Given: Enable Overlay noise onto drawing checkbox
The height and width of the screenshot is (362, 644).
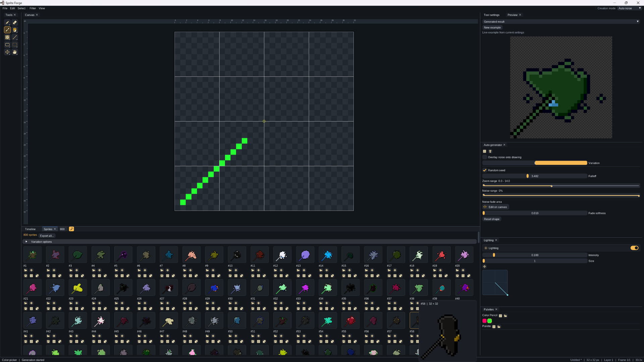Looking at the screenshot, I should pos(484,157).
